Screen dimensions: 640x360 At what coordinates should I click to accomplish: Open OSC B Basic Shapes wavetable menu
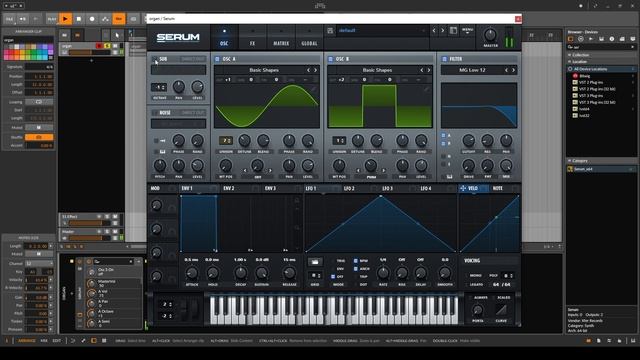click(377, 70)
